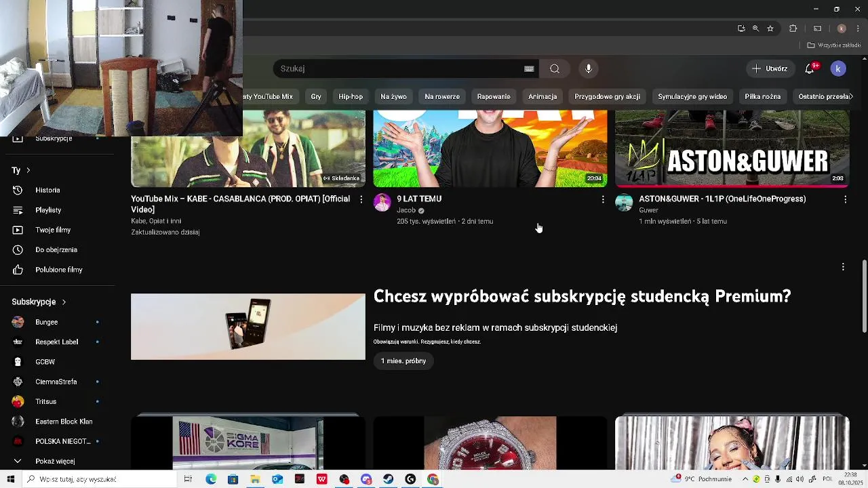Open Steam from the taskbar
The height and width of the screenshot is (488, 868).
388,479
